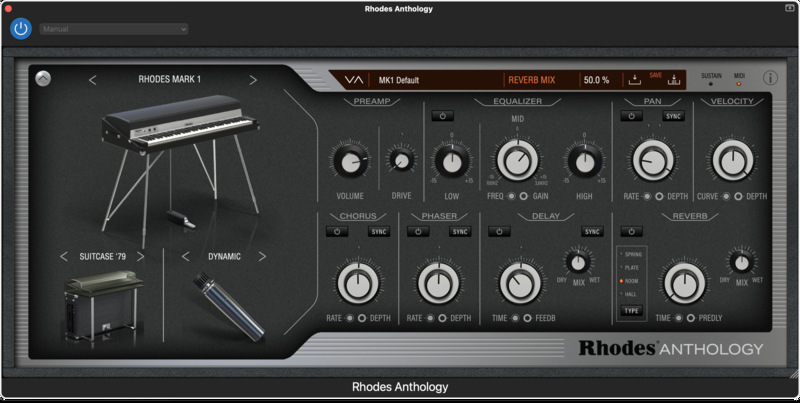800x403 pixels.
Task: Click the load preset download icon
Action: click(x=634, y=80)
